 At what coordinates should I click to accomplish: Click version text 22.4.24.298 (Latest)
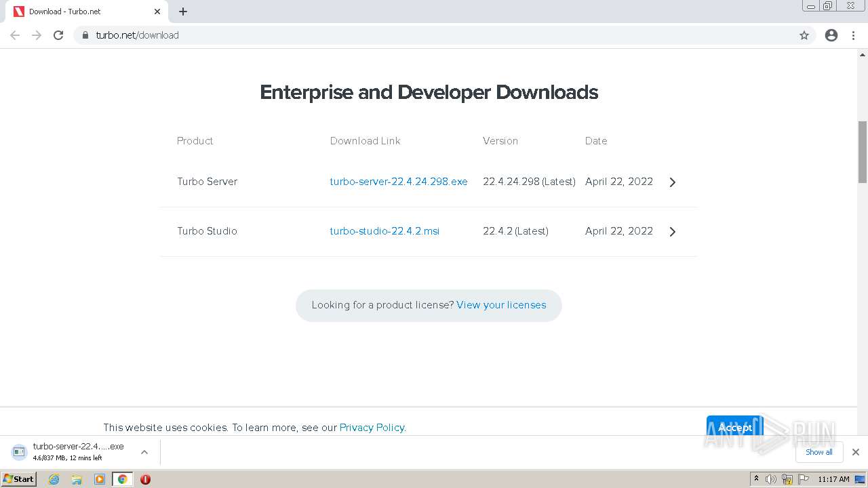529,182
